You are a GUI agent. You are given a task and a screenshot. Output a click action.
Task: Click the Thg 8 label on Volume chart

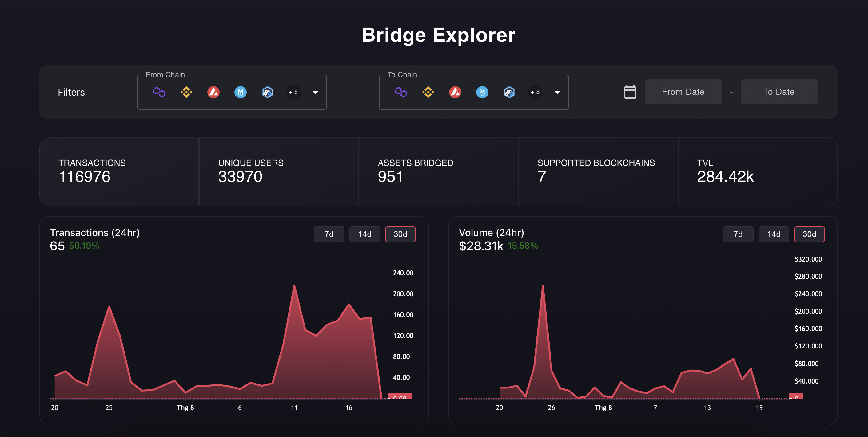point(603,408)
